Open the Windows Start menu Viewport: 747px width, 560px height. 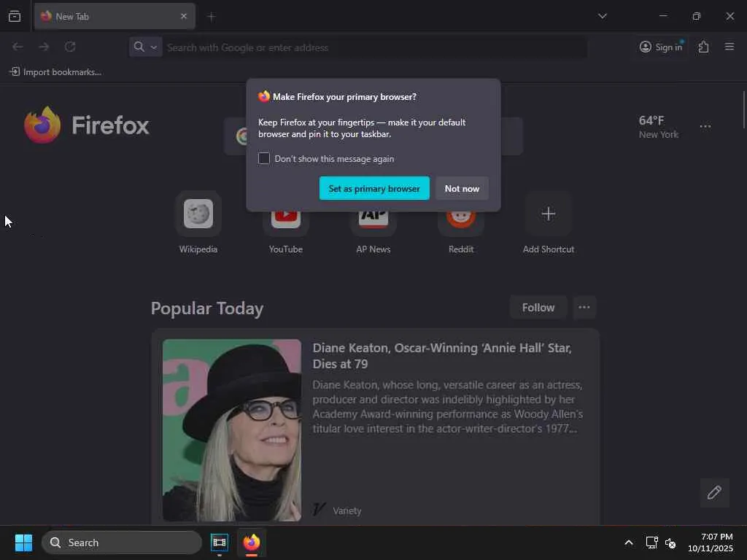tap(23, 542)
